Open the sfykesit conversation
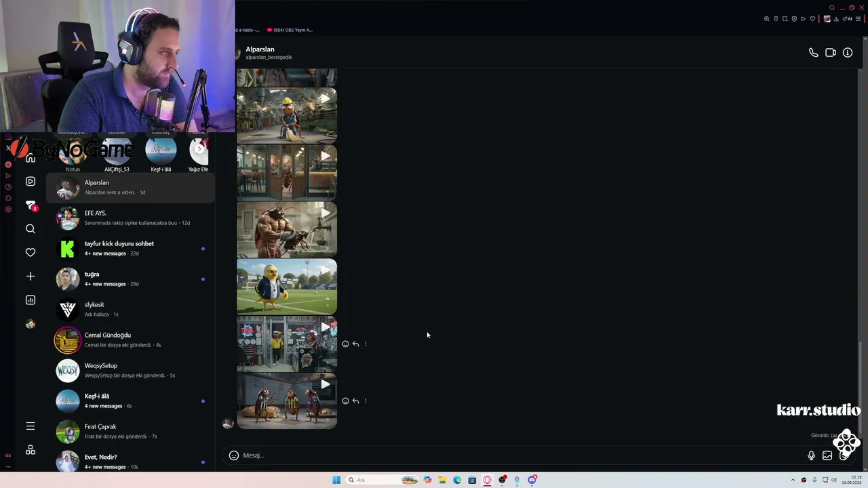The height and width of the screenshot is (488, 868). 131,309
